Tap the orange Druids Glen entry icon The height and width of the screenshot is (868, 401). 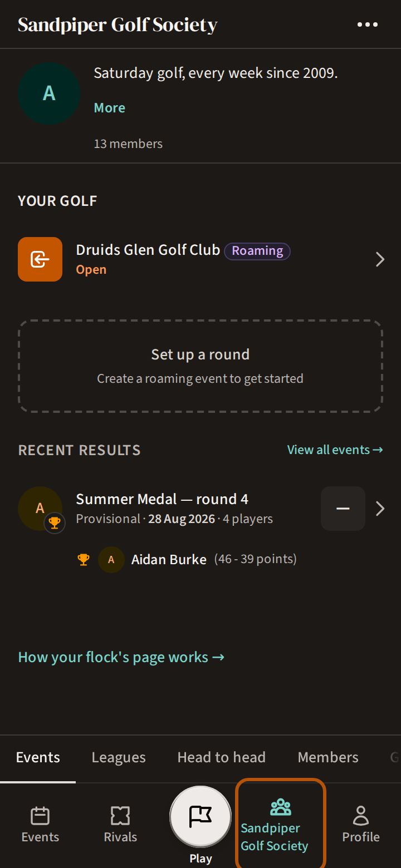pyautogui.click(x=40, y=259)
